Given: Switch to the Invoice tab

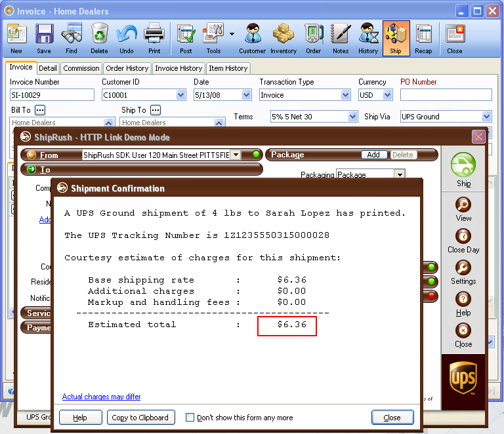Looking at the screenshot, I should pos(21,67).
